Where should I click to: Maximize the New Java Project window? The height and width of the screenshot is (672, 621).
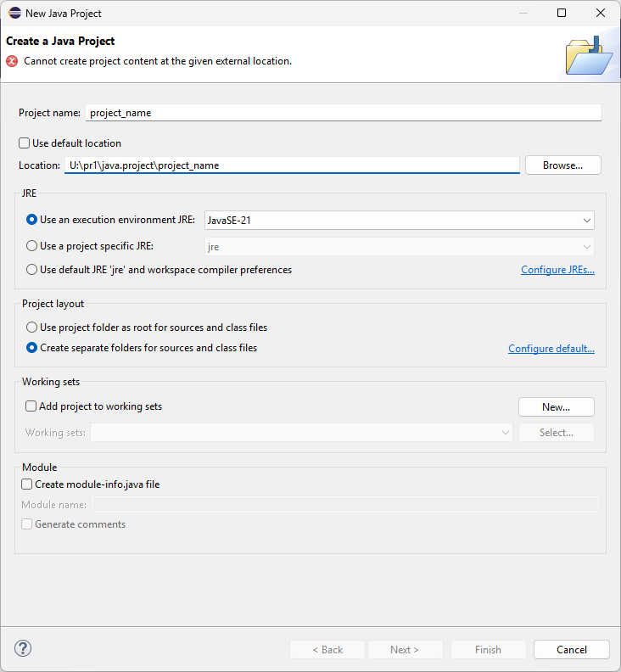(561, 13)
